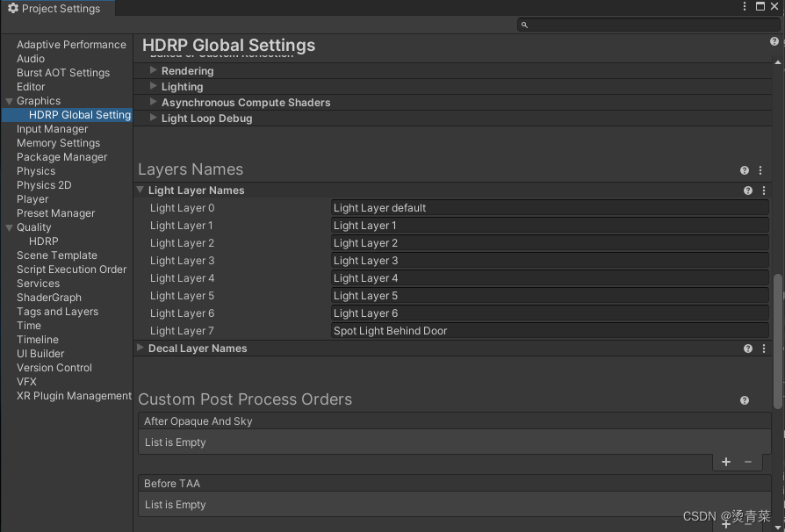Click the remove entry minus button
Viewport: 785px width, 532px height.
(747, 462)
